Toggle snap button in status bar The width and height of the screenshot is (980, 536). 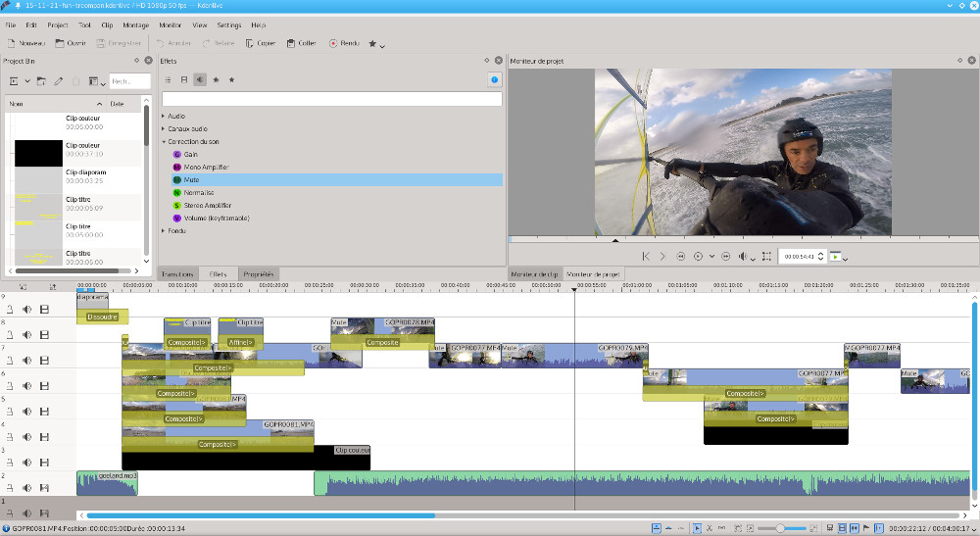tap(879, 528)
